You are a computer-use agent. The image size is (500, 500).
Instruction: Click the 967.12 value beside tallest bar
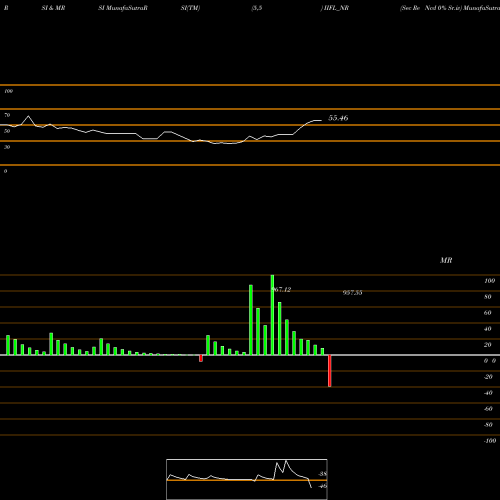pyautogui.click(x=282, y=290)
